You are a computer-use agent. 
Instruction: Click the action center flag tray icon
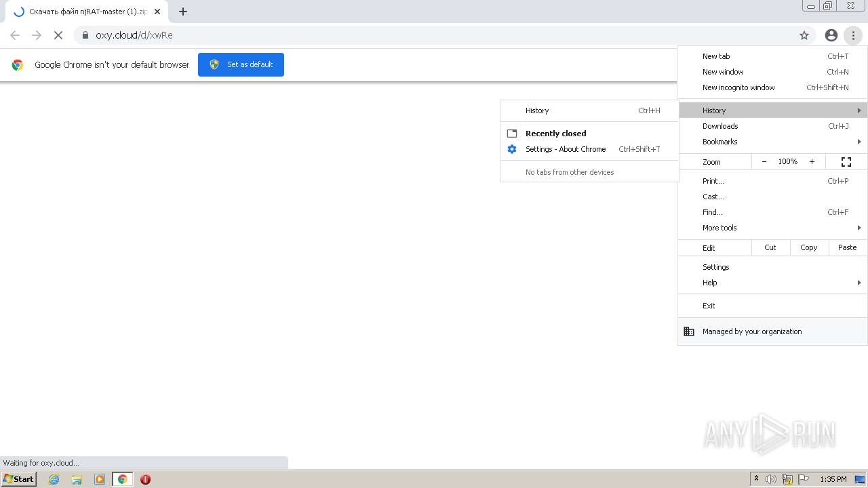click(x=804, y=479)
